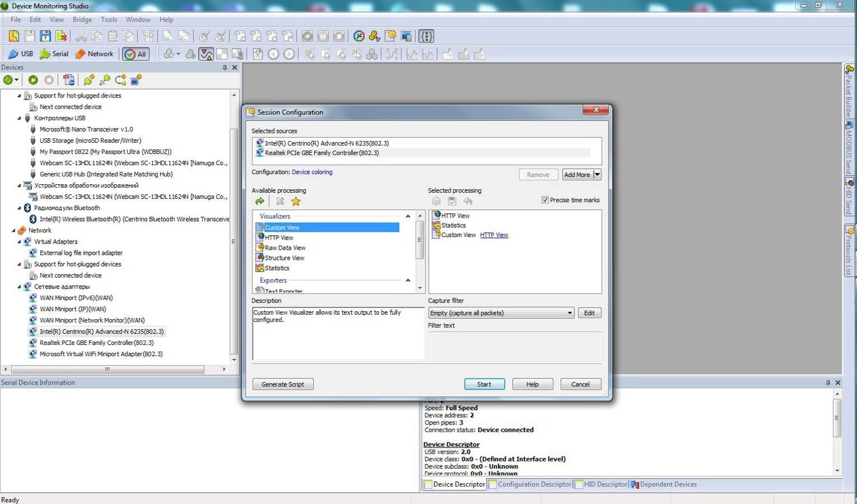Click the gray stop icon in Devices toolbar
This screenshot has width=857, height=504.
[49, 80]
